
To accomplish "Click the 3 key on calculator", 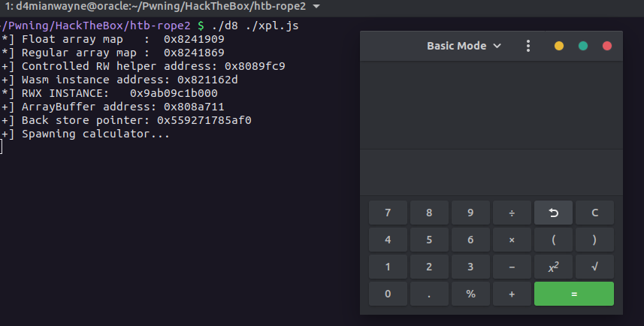I will (470, 267).
